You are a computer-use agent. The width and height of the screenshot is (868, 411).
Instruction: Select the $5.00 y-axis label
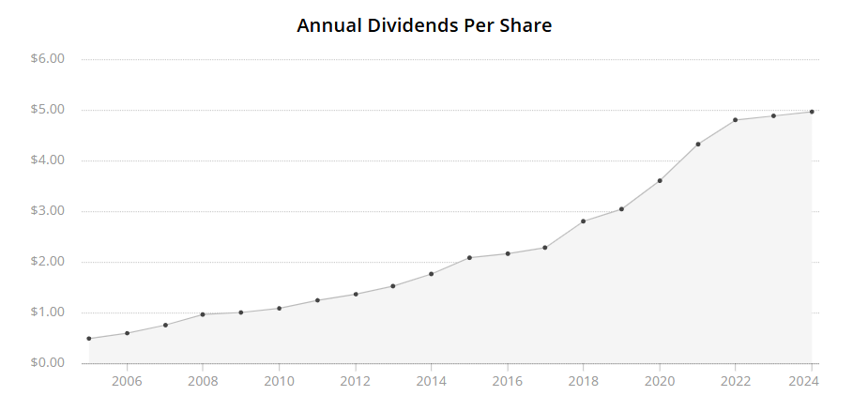point(47,110)
